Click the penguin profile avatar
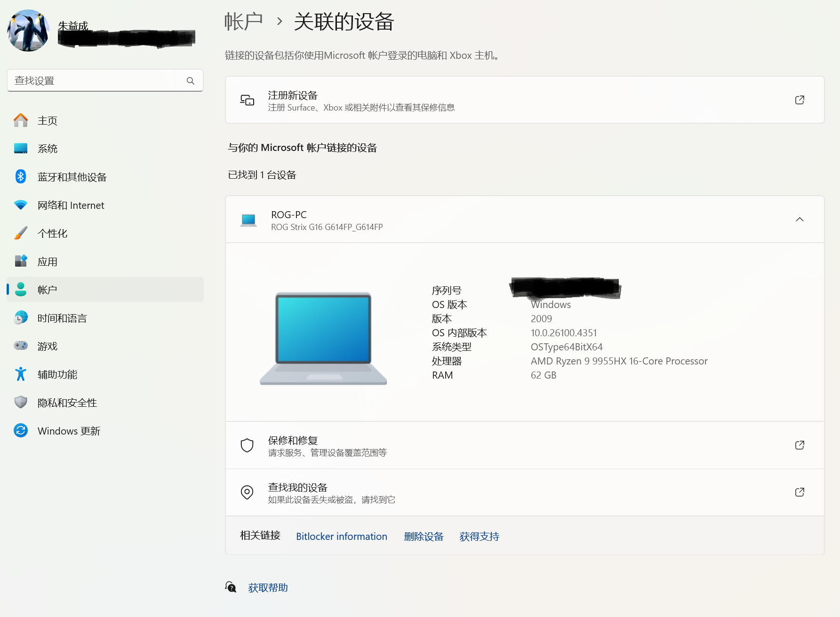The width and height of the screenshot is (840, 617). click(x=28, y=31)
